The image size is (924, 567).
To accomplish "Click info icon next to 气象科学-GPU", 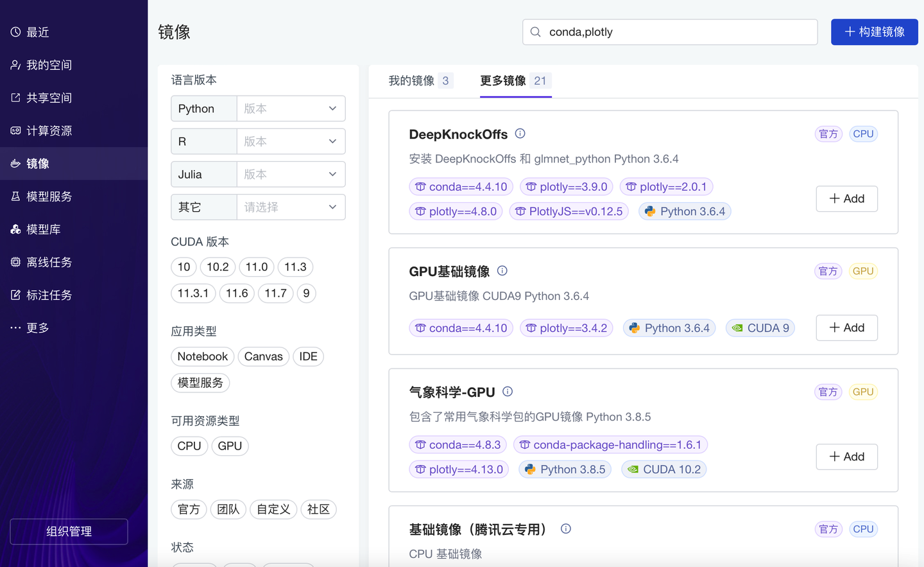I will (x=508, y=392).
